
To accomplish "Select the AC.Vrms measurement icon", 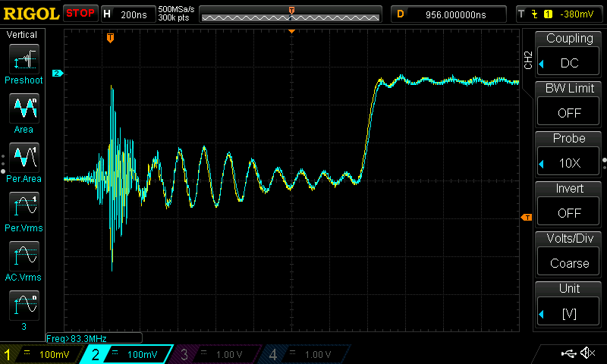I will (x=23, y=256).
